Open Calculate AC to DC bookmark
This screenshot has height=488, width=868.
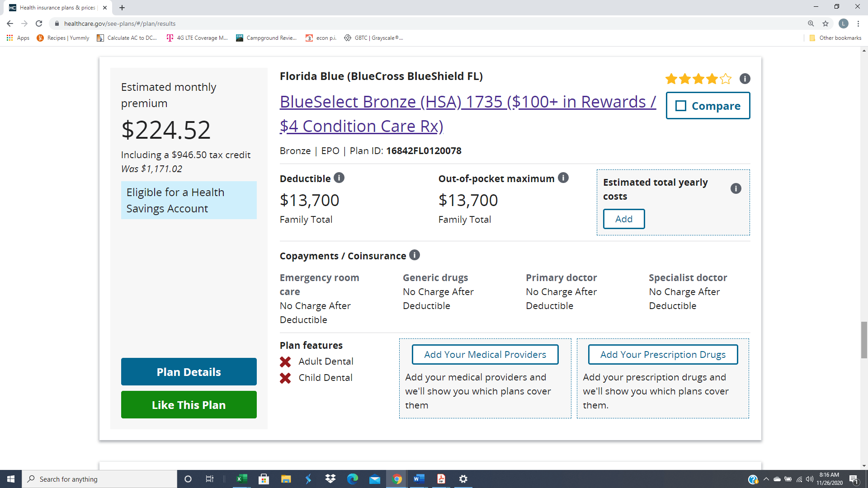[x=127, y=38]
